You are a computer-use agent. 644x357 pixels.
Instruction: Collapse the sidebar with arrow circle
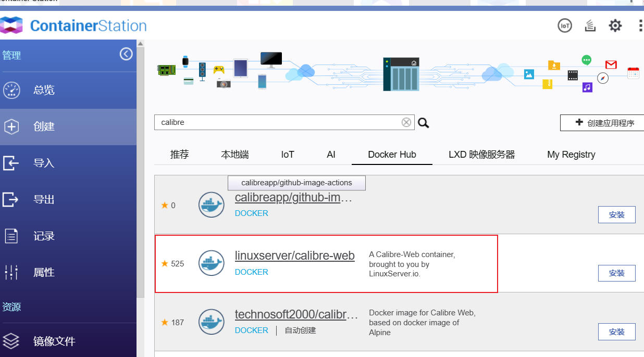click(126, 54)
